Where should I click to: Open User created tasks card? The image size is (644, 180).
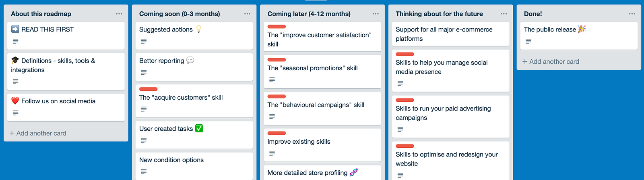click(166, 129)
